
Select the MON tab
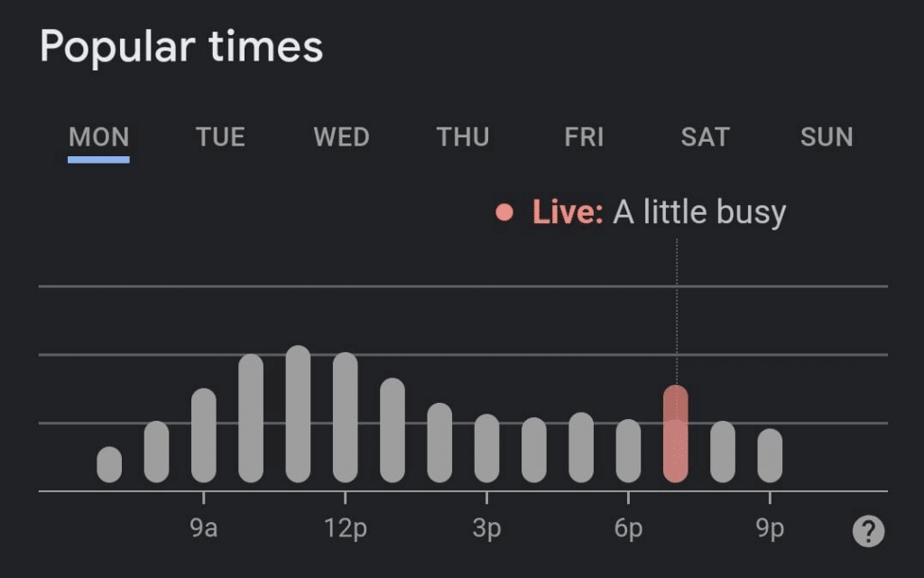click(x=99, y=137)
